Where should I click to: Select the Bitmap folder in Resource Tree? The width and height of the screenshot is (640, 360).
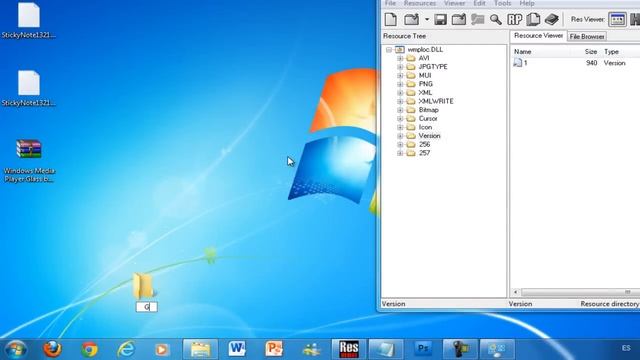429,110
